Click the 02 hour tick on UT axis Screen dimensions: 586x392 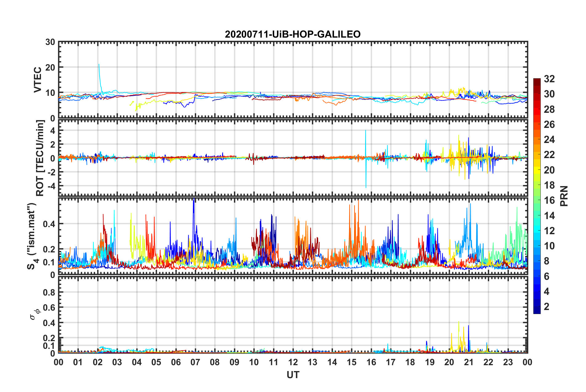coord(98,362)
